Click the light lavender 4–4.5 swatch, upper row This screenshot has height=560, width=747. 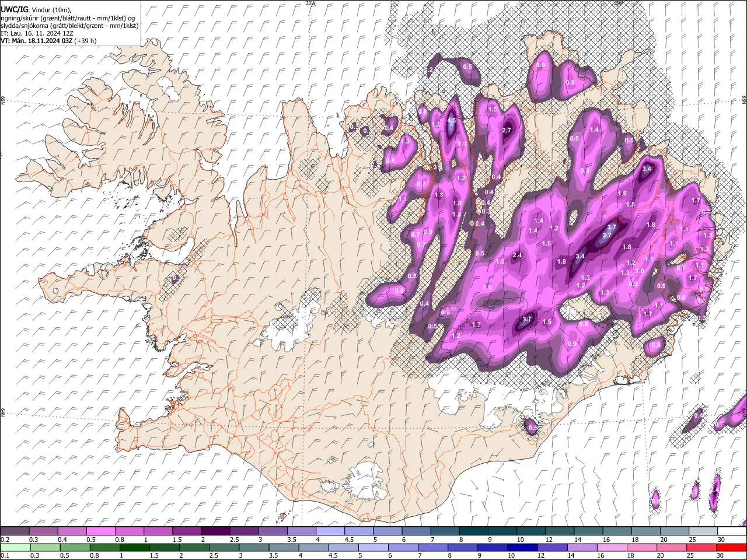pyautogui.click(x=330, y=531)
